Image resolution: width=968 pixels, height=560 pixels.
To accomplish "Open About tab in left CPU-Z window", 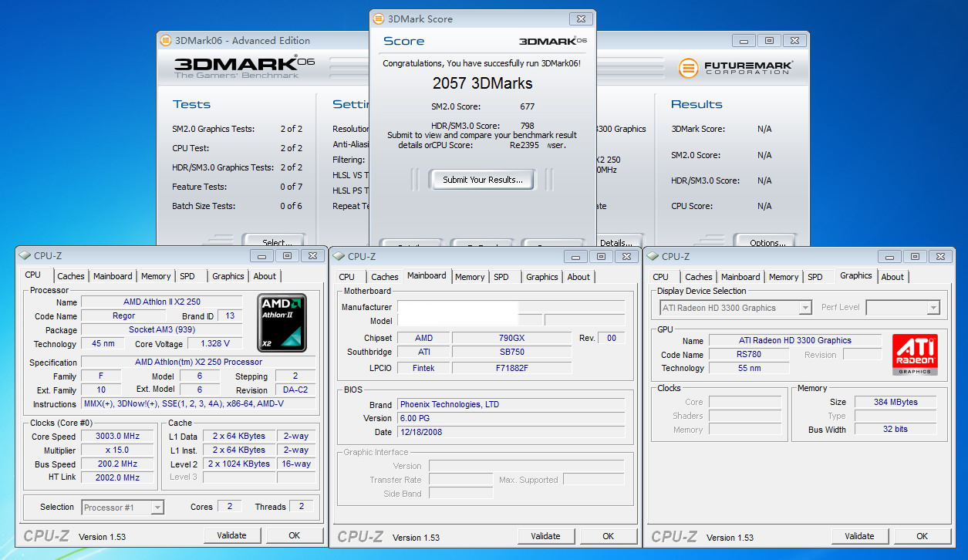I will click(265, 276).
